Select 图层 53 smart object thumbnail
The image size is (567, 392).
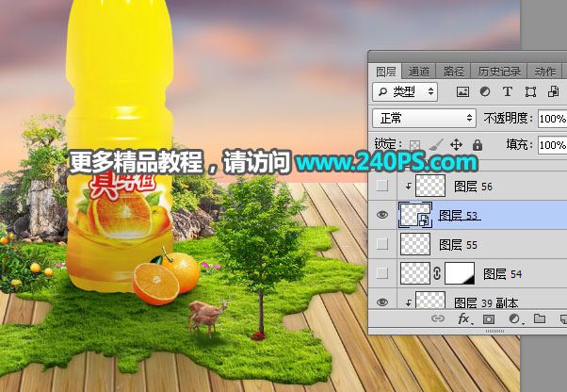pos(415,215)
